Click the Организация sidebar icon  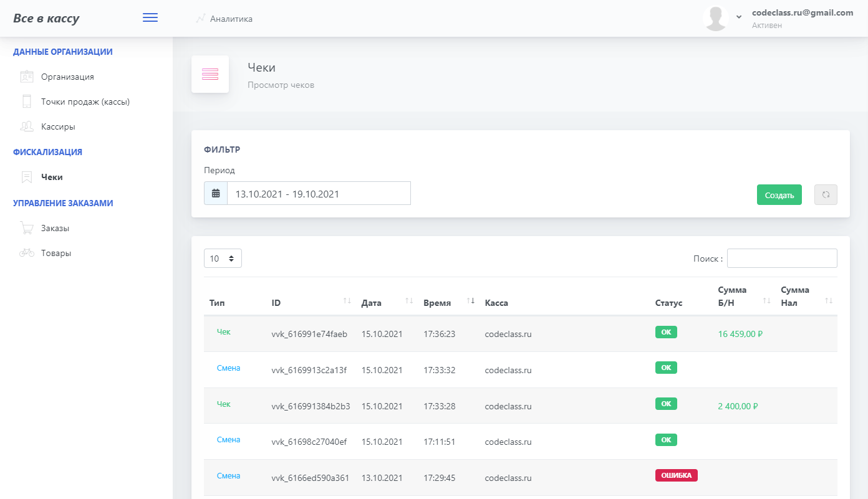pyautogui.click(x=27, y=77)
